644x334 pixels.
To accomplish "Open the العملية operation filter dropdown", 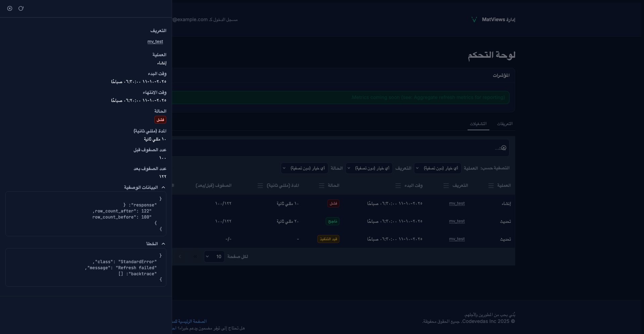I will [x=437, y=168].
